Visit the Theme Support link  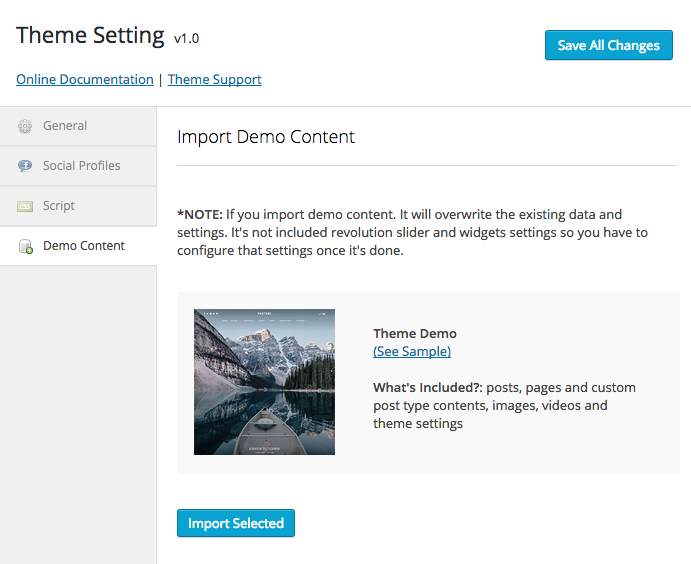click(x=214, y=79)
